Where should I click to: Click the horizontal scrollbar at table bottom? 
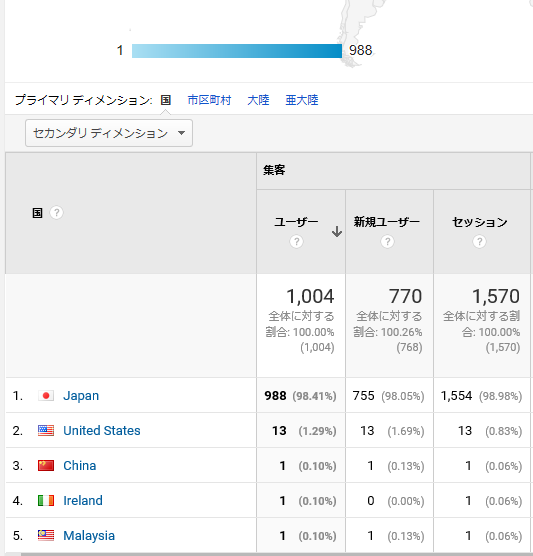point(277,554)
